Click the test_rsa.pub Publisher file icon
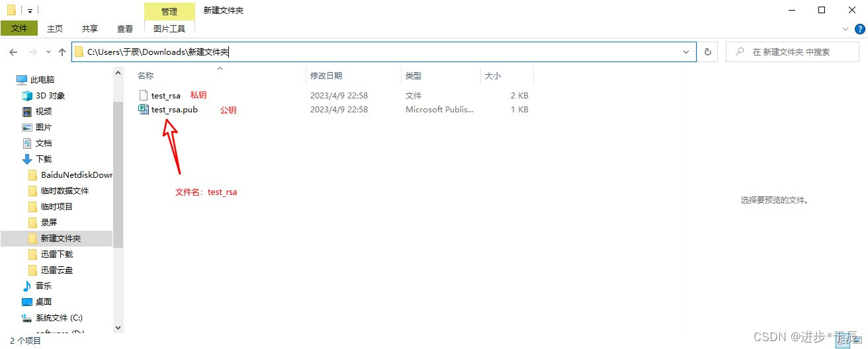The width and height of the screenshot is (868, 349). [144, 110]
